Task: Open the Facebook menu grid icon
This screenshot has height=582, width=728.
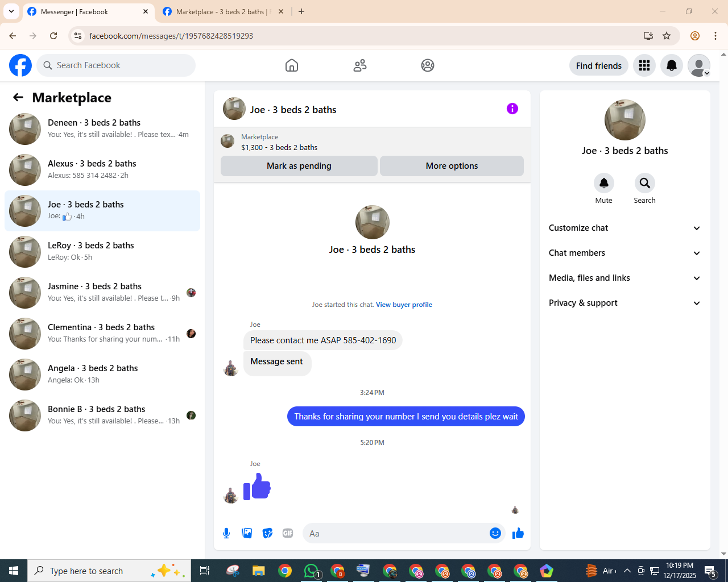Action: (644, 65)
